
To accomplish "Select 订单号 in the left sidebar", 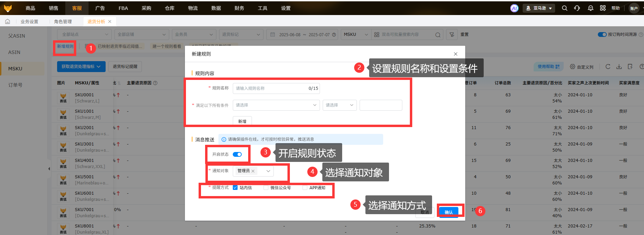I will pos(15,85).
